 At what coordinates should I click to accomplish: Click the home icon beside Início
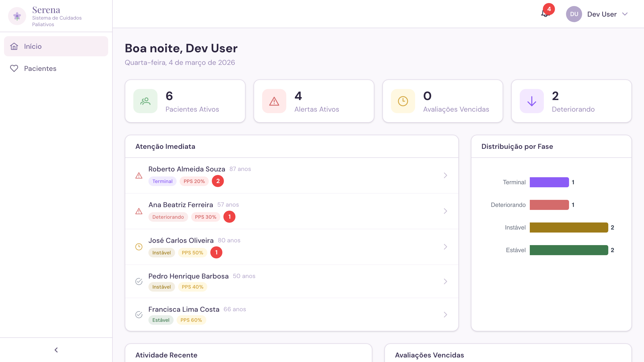(14, 46)
